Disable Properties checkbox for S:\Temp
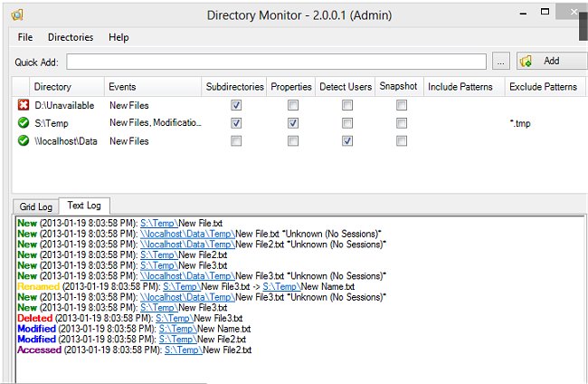Viewport: 588px width, 384px height. [x=291, y=122]
